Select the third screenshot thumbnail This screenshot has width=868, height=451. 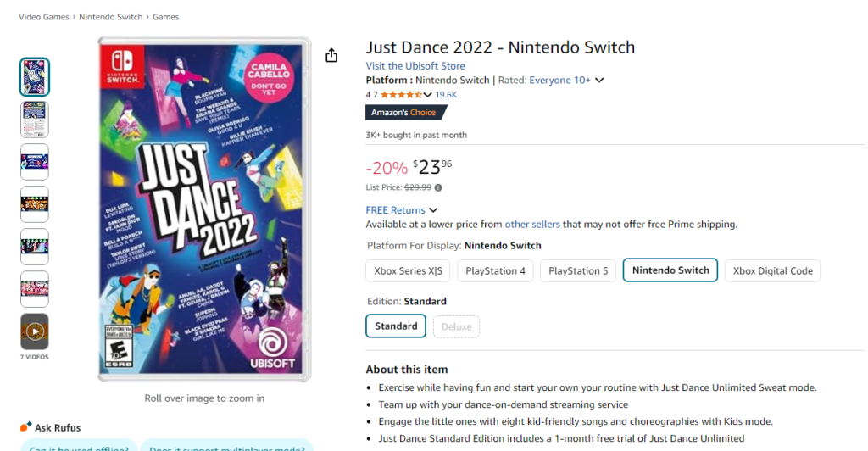(x=35, y=162)
